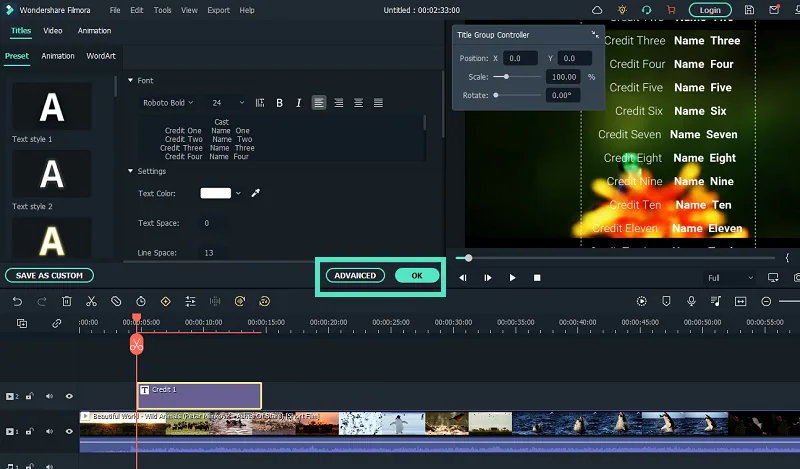800x469 pixels.
Task: Collapse the Font section
Action: 130,80
